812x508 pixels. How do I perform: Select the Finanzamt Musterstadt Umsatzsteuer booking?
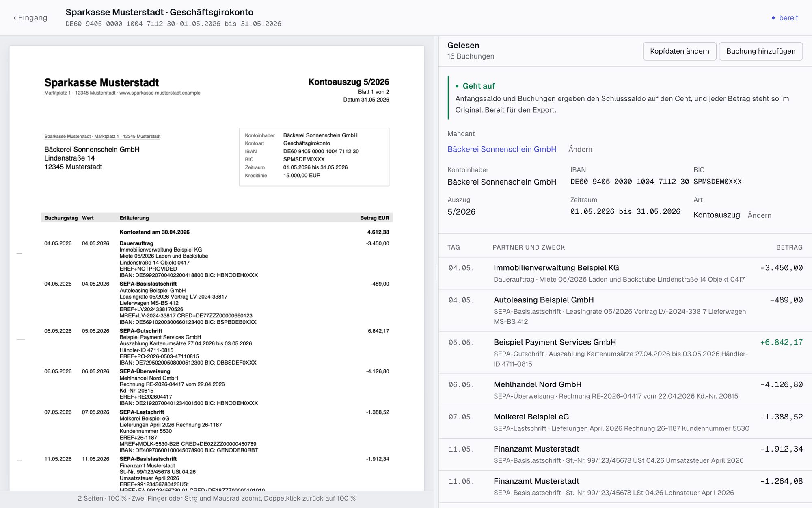pyautogui.click(x=625, y=454)
